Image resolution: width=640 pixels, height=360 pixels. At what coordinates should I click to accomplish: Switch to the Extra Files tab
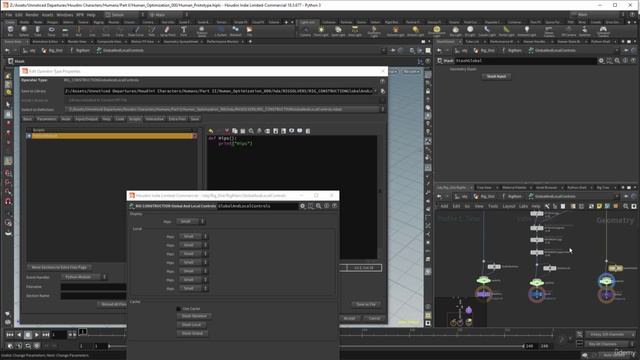pos(177,119)
